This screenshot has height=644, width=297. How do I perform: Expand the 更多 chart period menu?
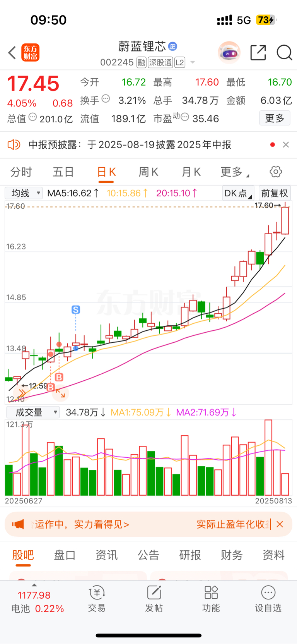tap(235, 172)
